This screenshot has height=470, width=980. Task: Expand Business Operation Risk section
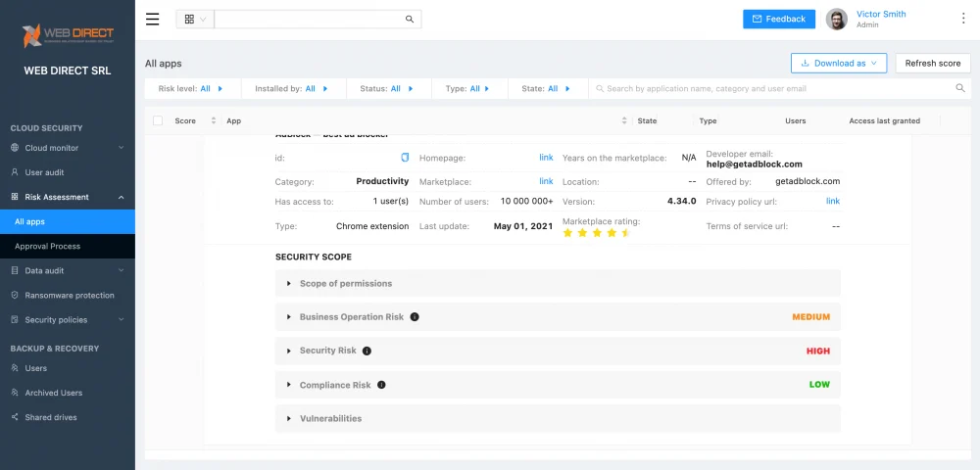[558, 317]
